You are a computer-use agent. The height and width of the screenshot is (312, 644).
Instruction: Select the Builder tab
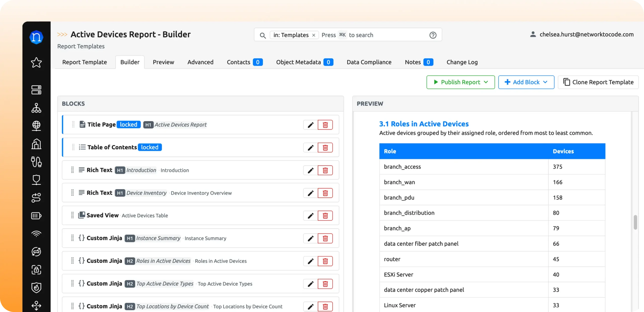tap(130, 62)
